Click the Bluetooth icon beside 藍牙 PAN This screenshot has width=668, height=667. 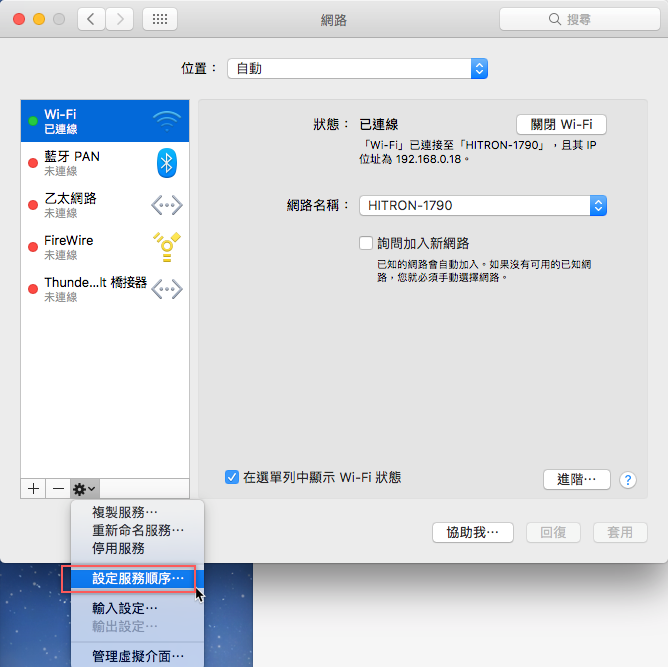pyautogui.click(x=167, y=163)
